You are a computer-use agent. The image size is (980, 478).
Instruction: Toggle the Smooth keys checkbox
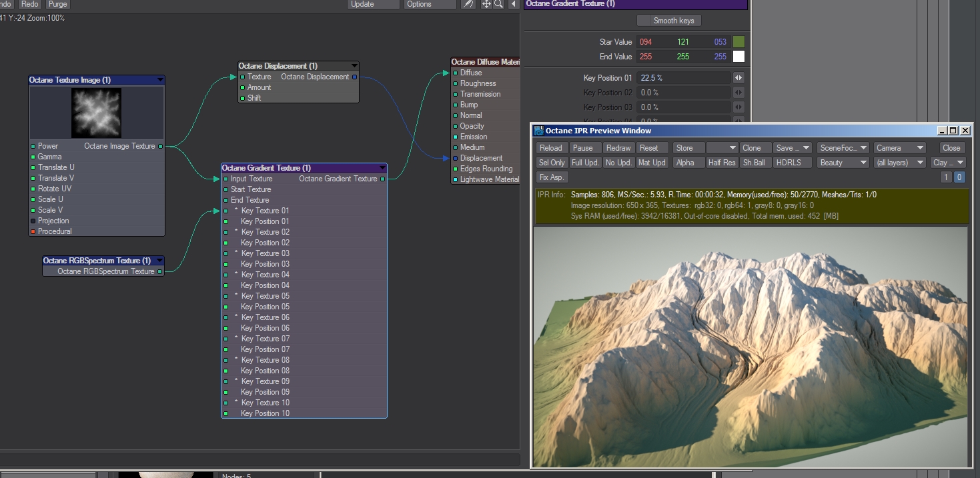tap(669, 21)
